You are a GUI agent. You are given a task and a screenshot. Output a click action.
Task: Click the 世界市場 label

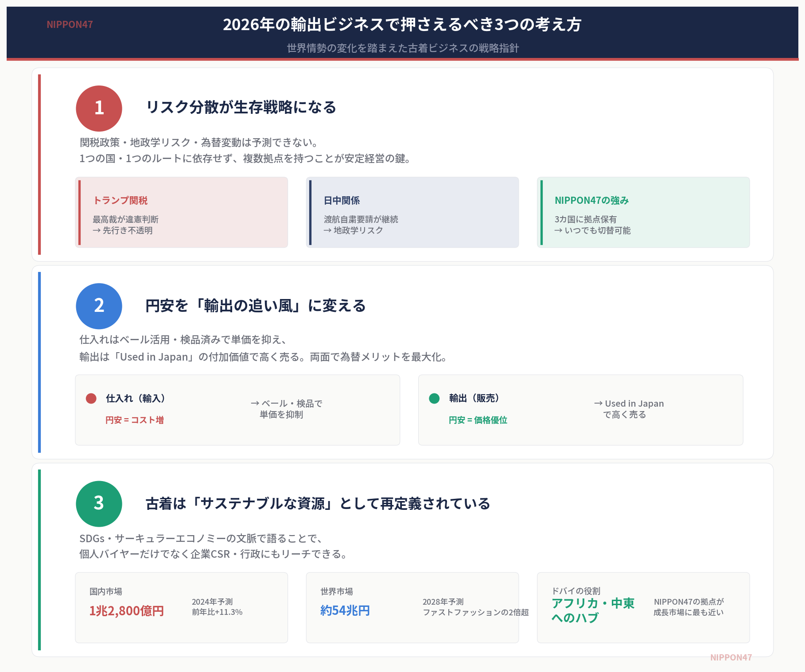(337, 591)
